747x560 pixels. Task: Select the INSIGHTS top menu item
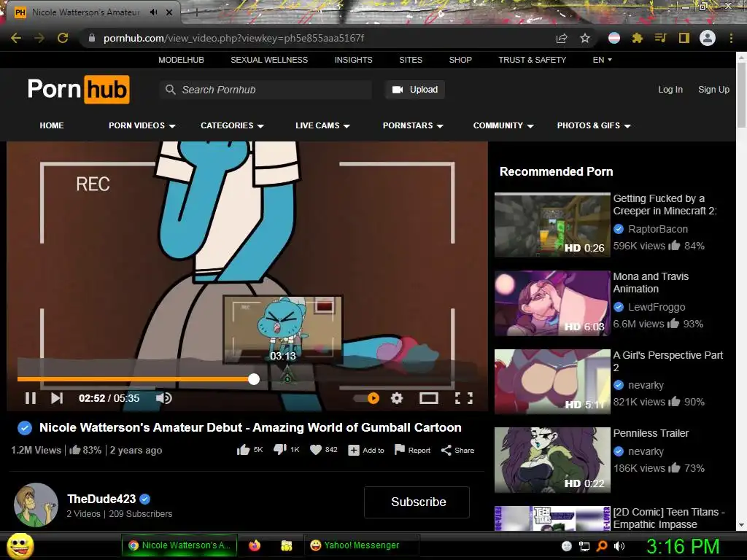coord(354,60)
